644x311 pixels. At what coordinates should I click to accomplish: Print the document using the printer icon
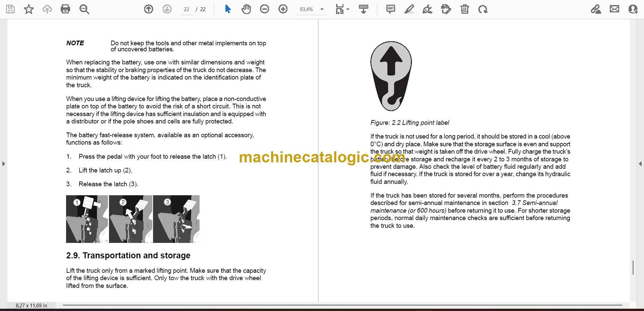pos(65,9)
